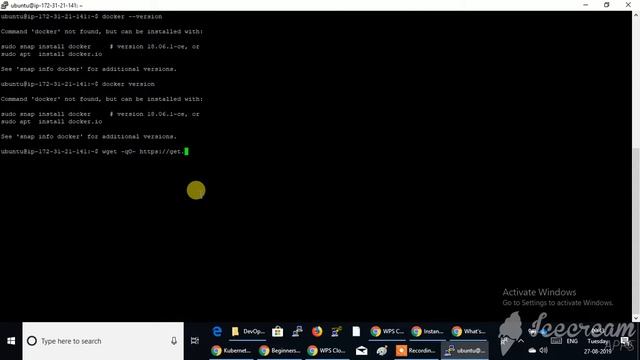Click the scrollbar up arrow
This screenshot has width=640, height=360.
point(636,15)
